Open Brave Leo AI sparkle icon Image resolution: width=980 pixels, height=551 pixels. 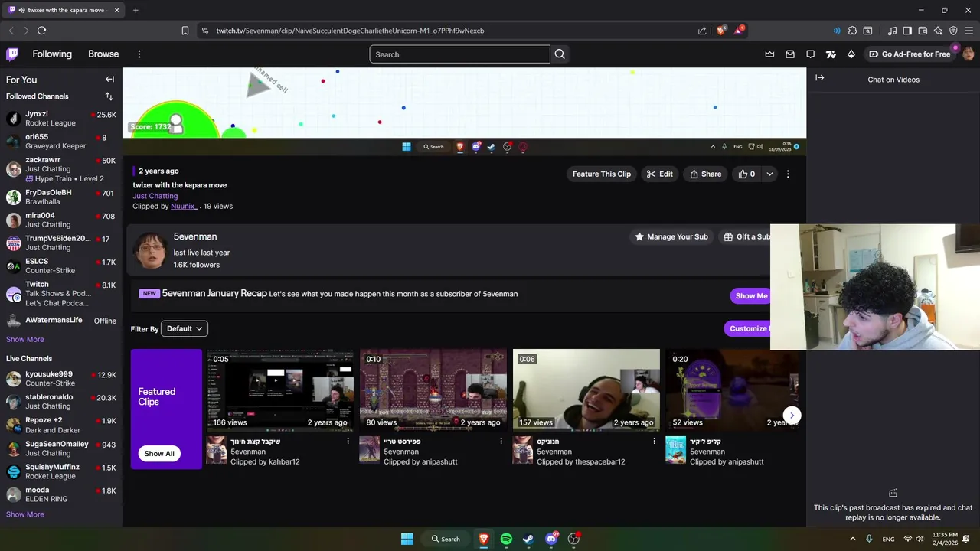click(938, 31)
